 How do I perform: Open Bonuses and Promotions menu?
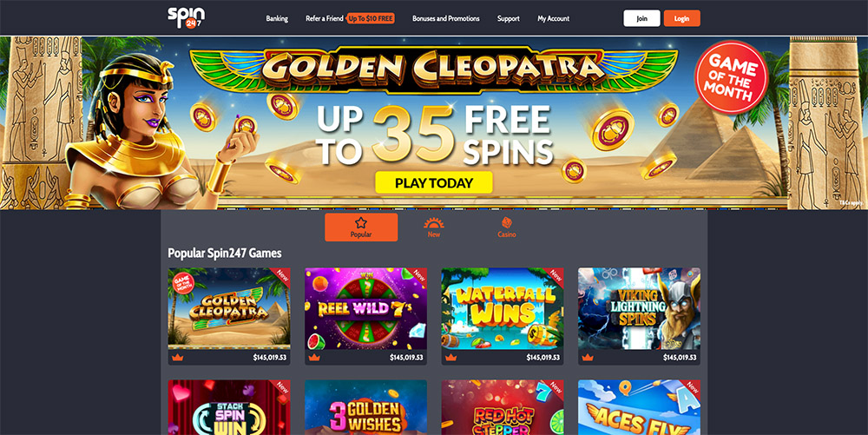click(445, 18)
